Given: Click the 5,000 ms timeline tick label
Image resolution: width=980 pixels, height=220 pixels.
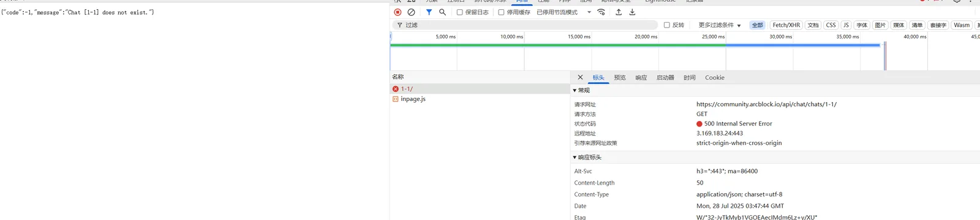Looking at the screenshot, I should click(446, 37).
